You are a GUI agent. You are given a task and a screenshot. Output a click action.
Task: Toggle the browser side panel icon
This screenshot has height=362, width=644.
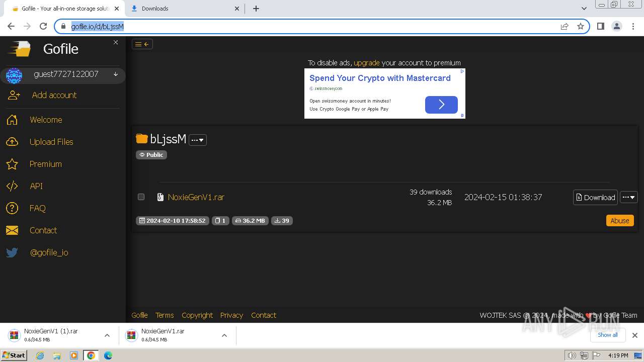click(x=600, y=26)
